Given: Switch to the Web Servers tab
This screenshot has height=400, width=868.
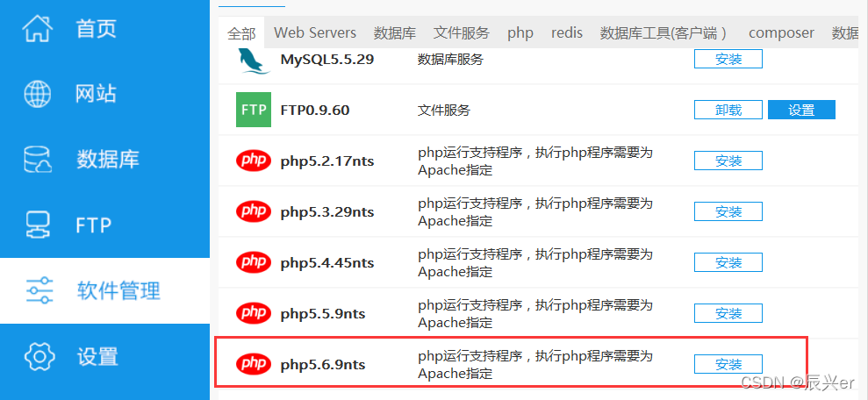Looking at the screenshot, I should [x=315, y=32].
